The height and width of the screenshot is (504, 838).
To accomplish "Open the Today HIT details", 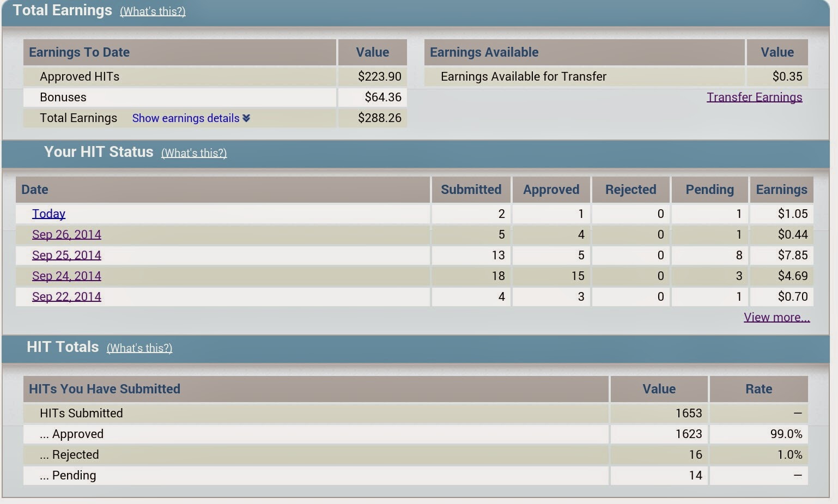I will (x=48, y=214).
